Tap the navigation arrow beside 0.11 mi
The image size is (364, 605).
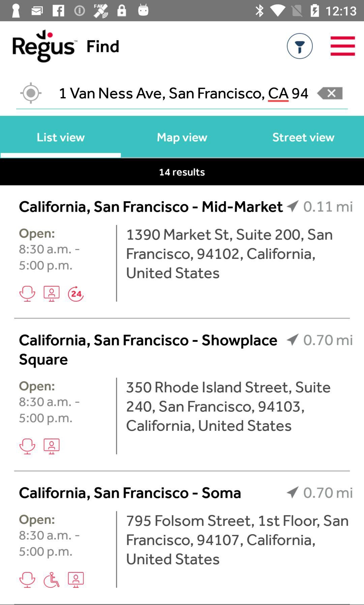pyautogui.click(x=293, y=206)
